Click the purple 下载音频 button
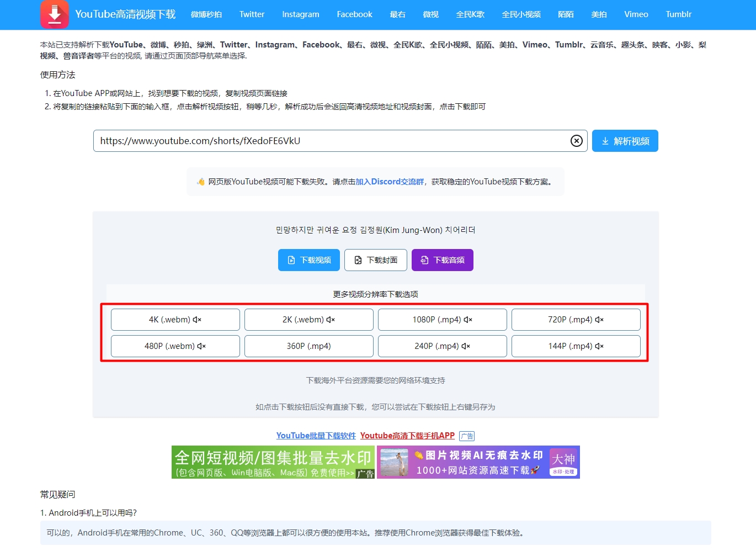The width and height of the screenshot is (756, 551). coord(443,260)
